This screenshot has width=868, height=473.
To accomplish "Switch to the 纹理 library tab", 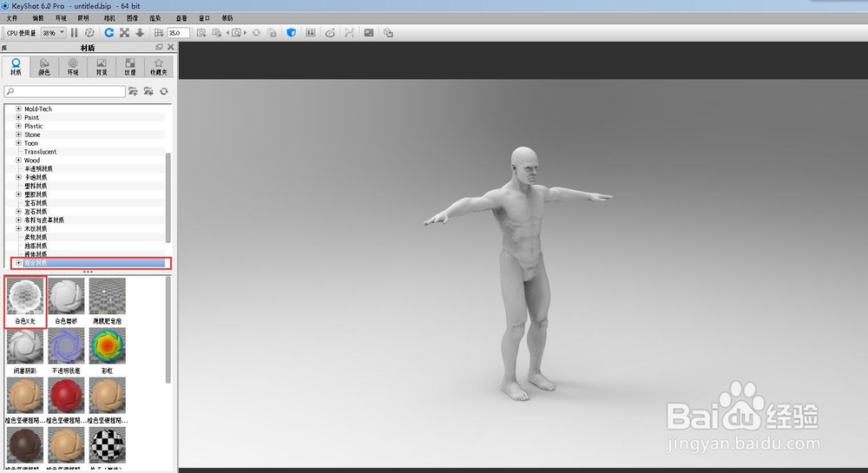I will 130,66.
